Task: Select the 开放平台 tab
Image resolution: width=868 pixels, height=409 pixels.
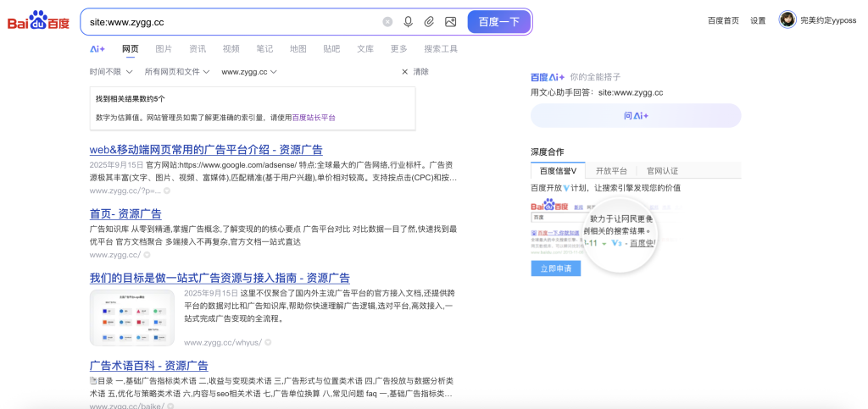Action: point(611,171)
